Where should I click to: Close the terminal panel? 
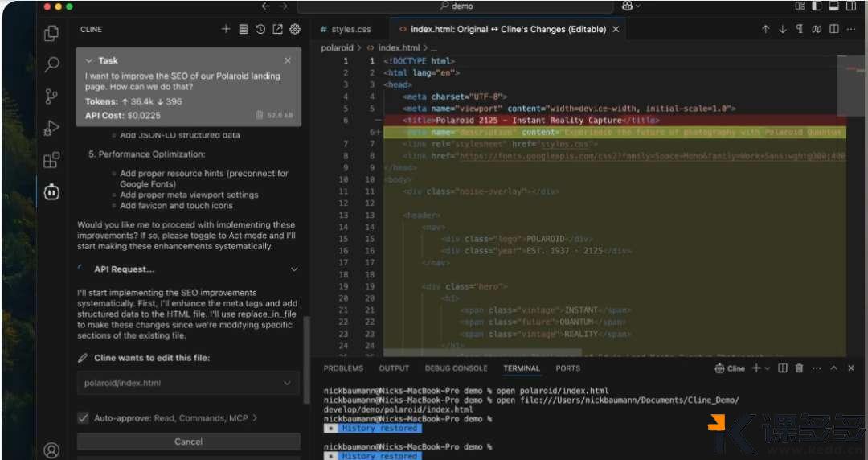tap(851, 368)
